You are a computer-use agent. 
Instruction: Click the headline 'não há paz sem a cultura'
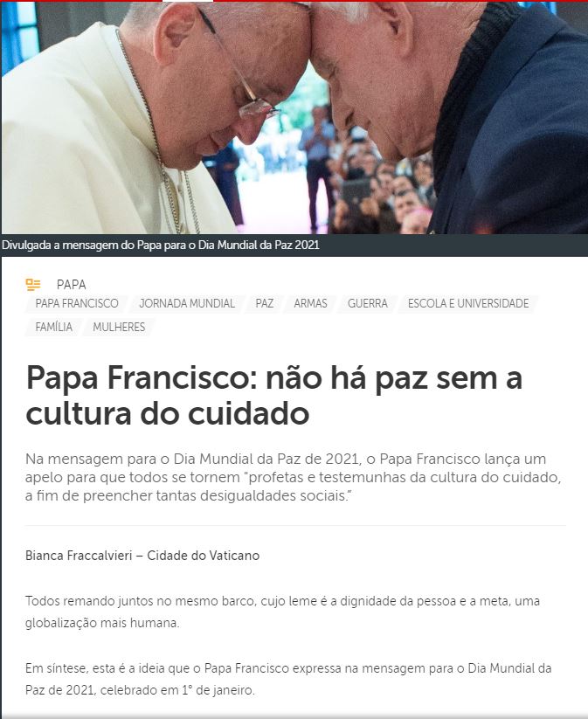point(274,396)
